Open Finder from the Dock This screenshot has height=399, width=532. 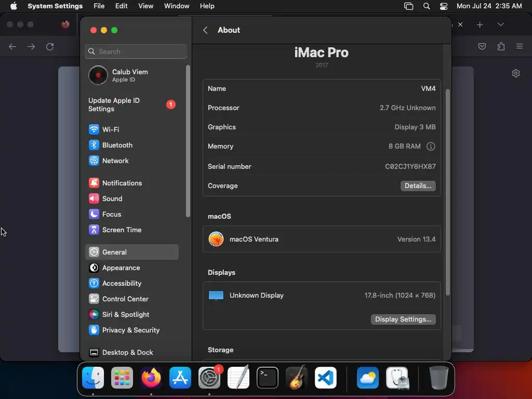pos(93,378)
